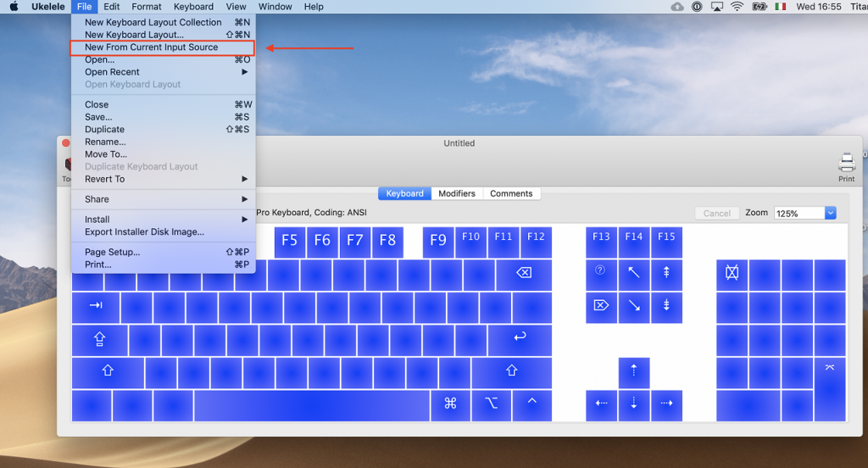Image resolution: width=868 pixels, height=468 pixels.
Task: Choose Duplicate in the File menu
Action: [x=164, y=129]
